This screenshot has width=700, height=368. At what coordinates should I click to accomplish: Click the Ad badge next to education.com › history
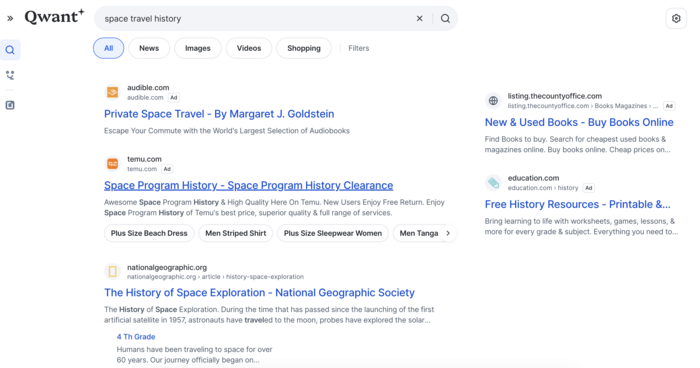(x=589, y=188)
